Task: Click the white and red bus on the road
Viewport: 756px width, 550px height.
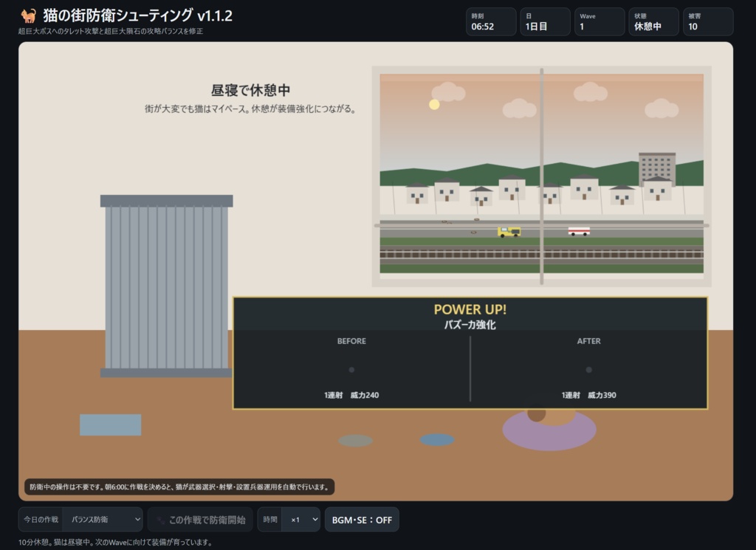Action: [x=579, y=231]
